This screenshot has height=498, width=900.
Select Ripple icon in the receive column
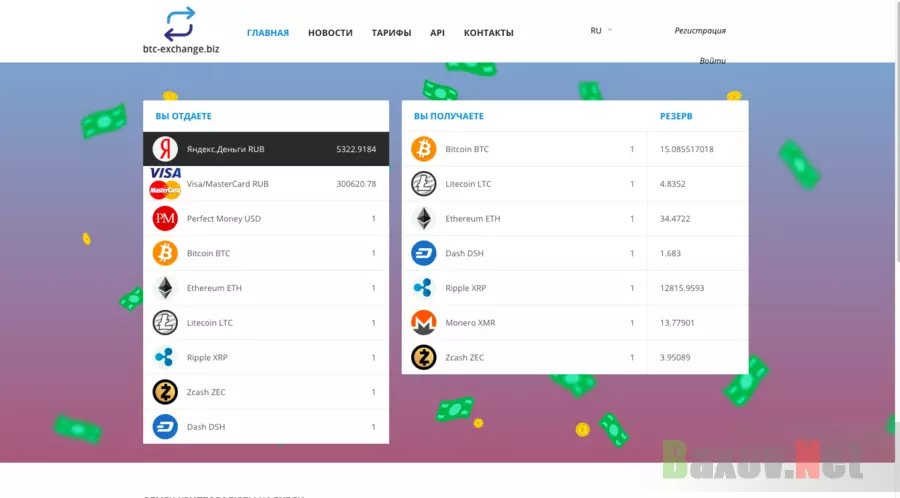pos(423,288)
